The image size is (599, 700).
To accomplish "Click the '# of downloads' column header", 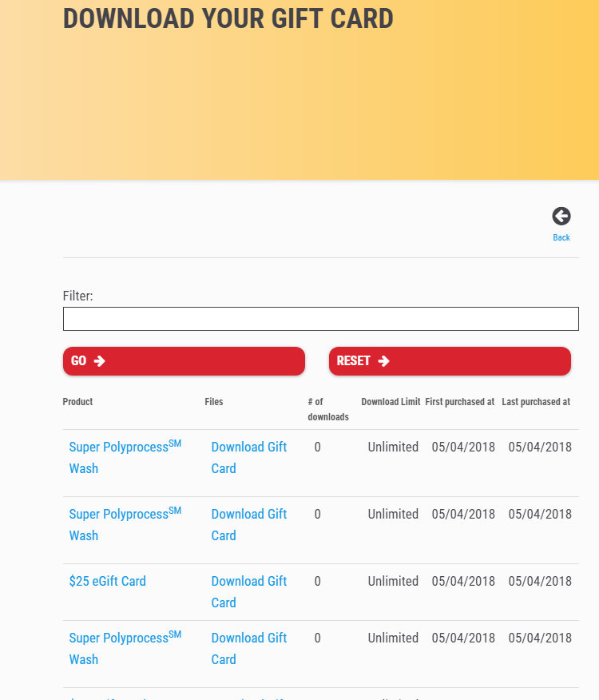I will click(328, 409).
